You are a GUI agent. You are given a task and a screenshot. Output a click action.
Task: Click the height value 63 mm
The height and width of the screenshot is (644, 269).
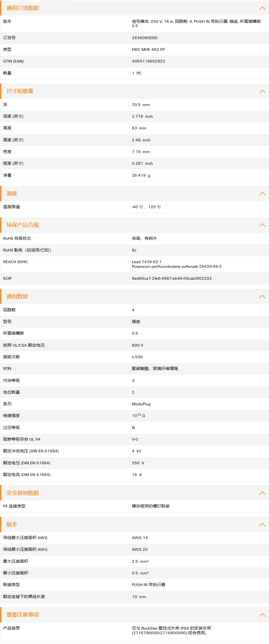click(139, 128)
